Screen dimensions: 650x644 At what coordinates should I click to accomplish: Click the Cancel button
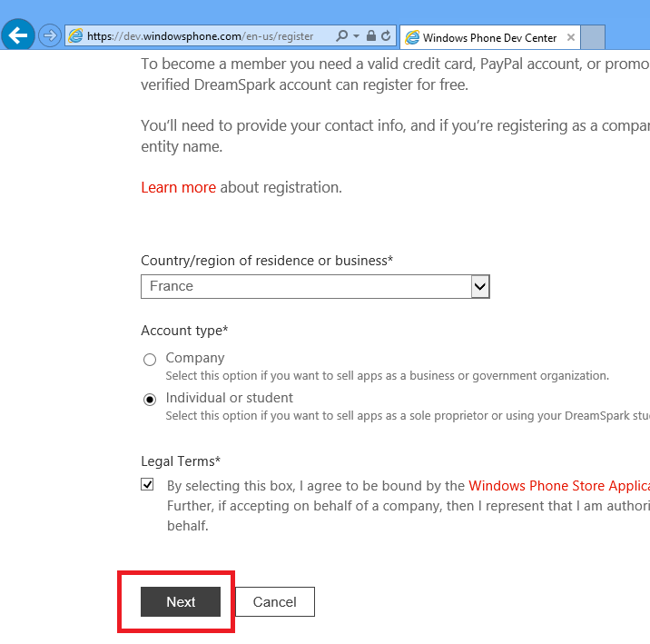coord(275,601)
